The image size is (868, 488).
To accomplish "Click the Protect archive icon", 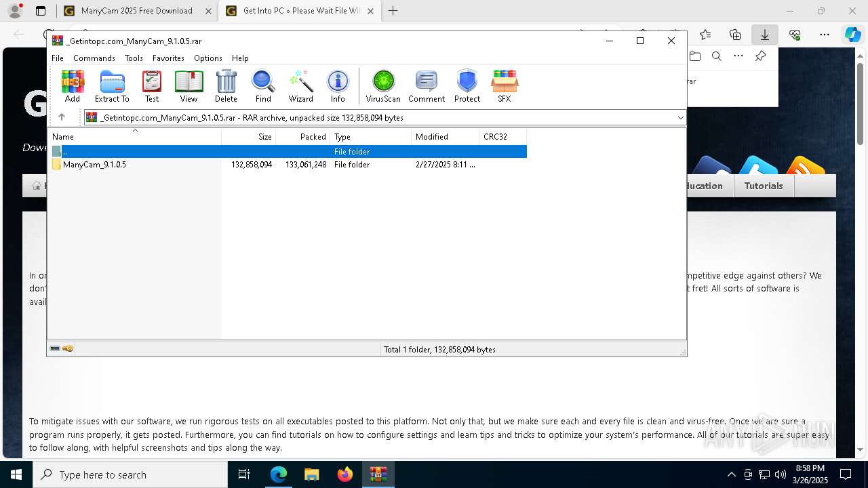I will 467,87.
